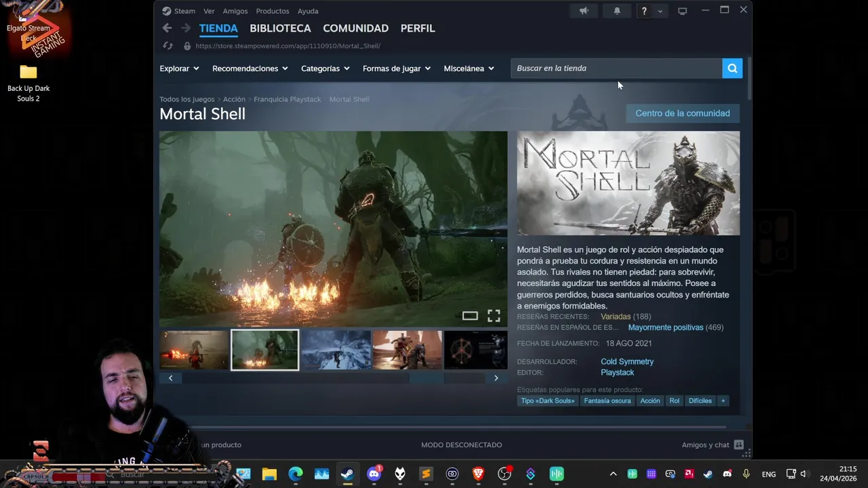Expand the Miscelánea dropdown
Viewport: 868px width, 488px height.
pyautogui.click(x=469, y=68)
